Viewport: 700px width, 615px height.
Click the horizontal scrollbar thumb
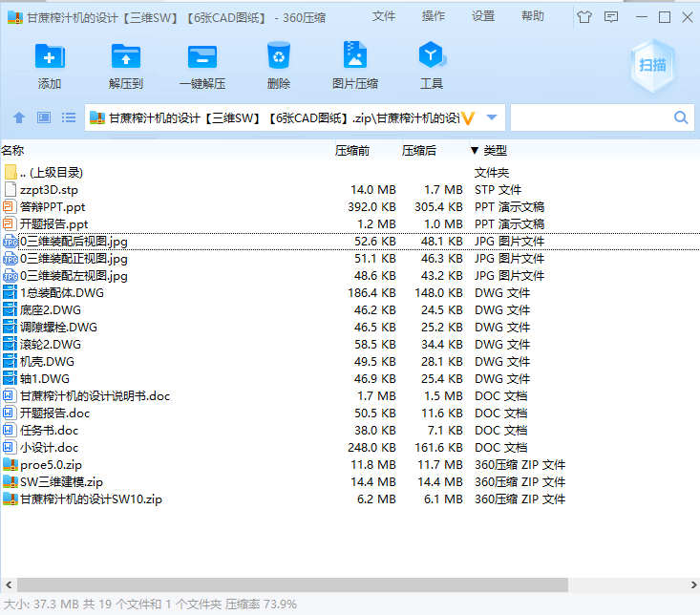tap(292, 584)
